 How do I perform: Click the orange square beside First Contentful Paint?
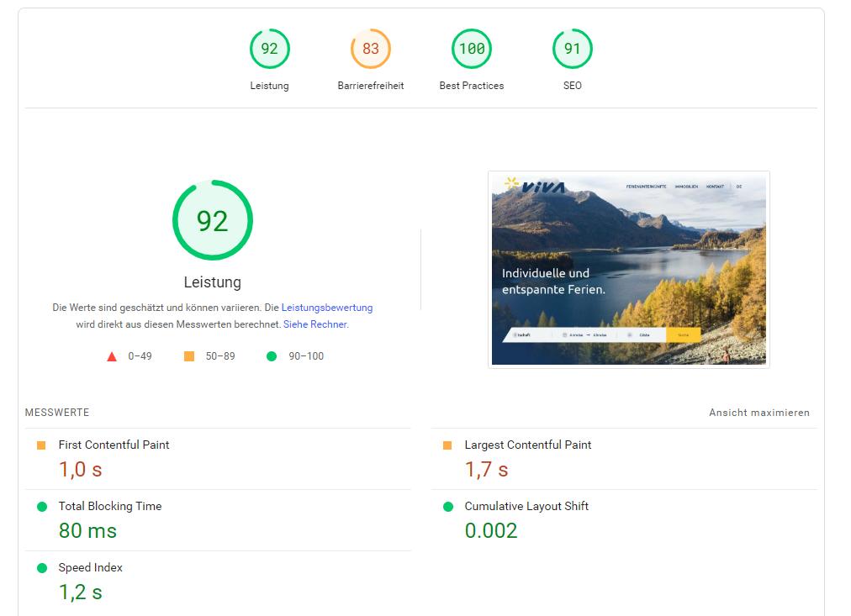click(41, 445)
